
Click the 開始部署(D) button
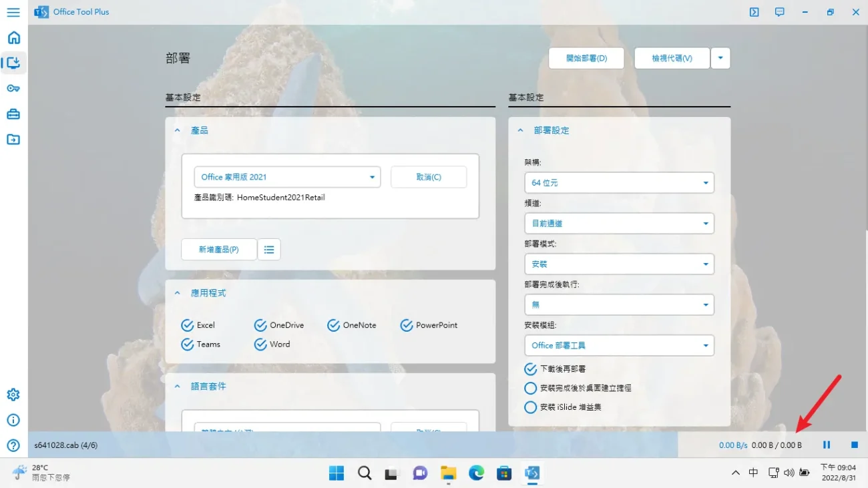(586, 58)
